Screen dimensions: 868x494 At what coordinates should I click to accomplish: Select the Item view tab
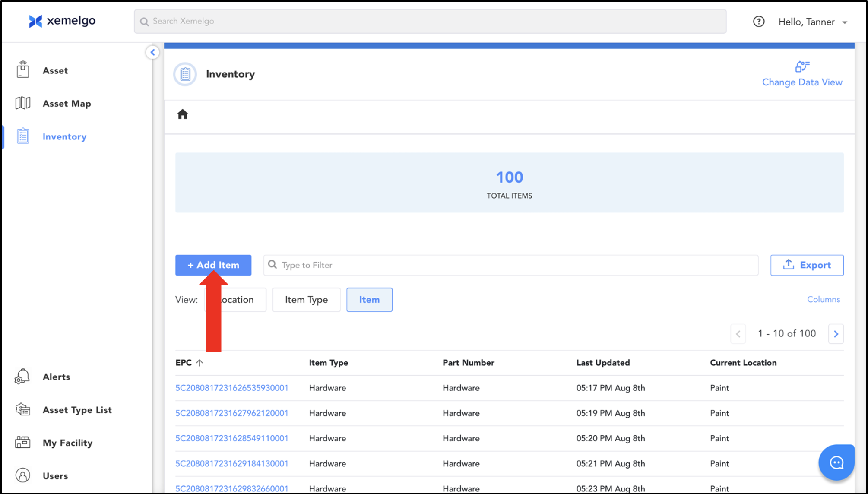(x=369, y=300)
